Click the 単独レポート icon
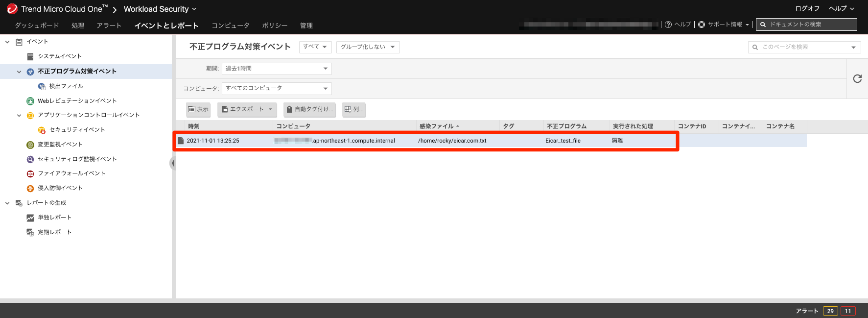868x318 pixels. 30,218
